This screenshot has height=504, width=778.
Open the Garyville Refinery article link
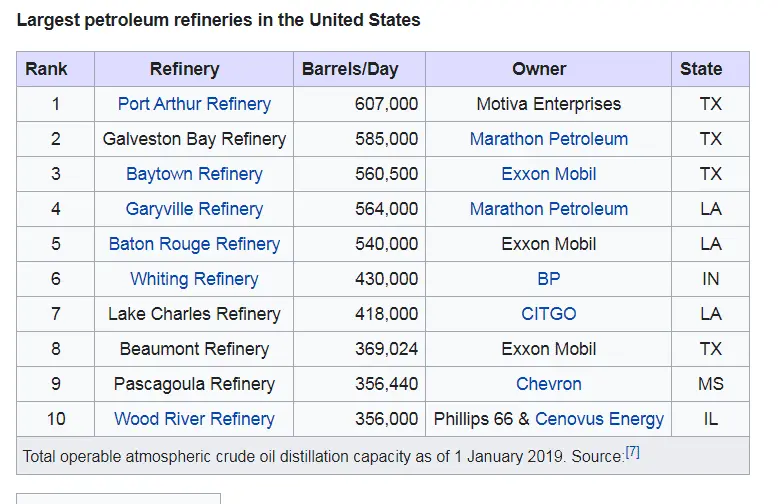(x=194, y=209)
